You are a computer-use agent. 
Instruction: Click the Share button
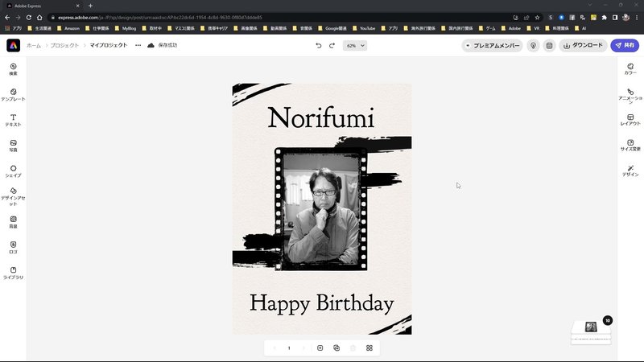625,46
